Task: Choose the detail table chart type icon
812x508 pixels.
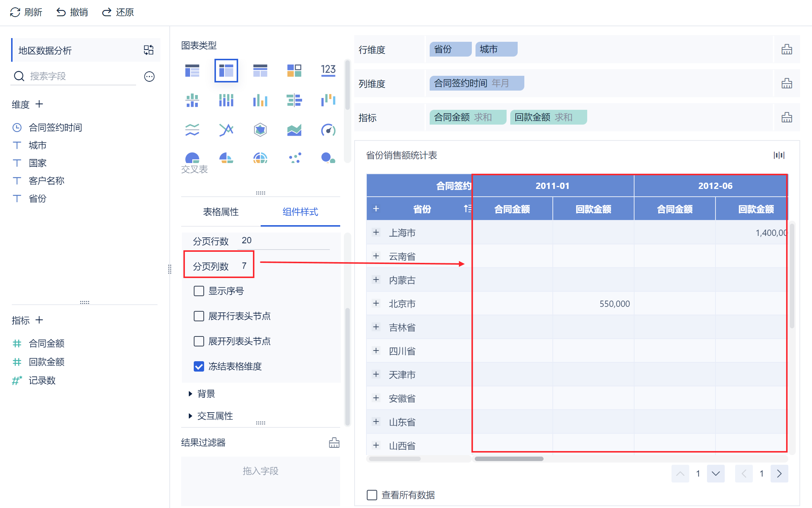Action: [x=192, y=70]
